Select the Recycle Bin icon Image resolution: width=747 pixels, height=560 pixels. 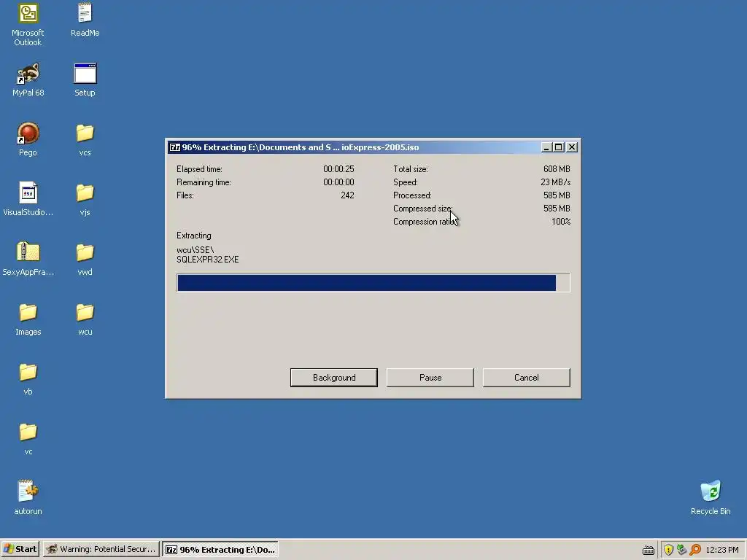tap(711, 491)
